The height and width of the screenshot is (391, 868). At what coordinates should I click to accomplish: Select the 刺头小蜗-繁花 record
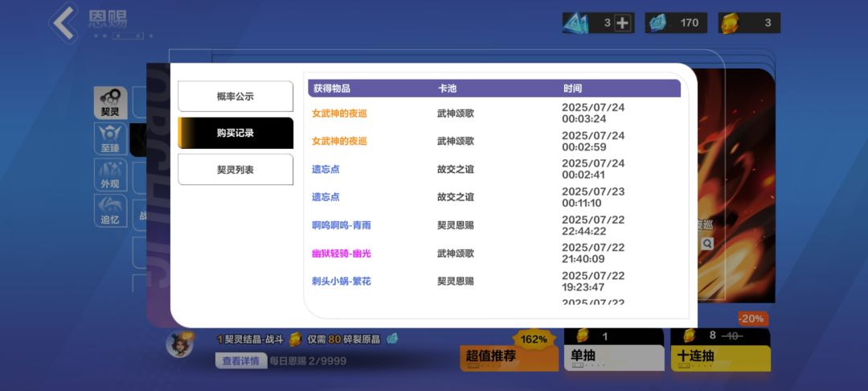[341, 282]
